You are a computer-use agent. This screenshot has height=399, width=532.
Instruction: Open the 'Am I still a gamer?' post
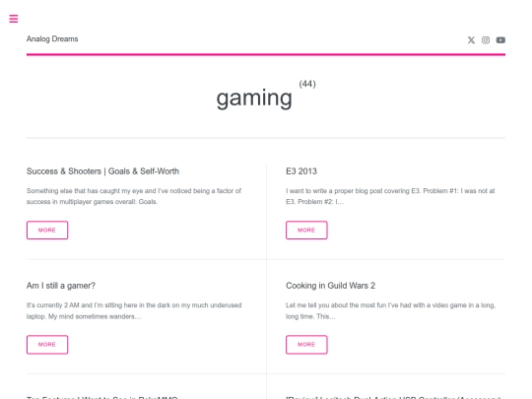tap(61, 286)
